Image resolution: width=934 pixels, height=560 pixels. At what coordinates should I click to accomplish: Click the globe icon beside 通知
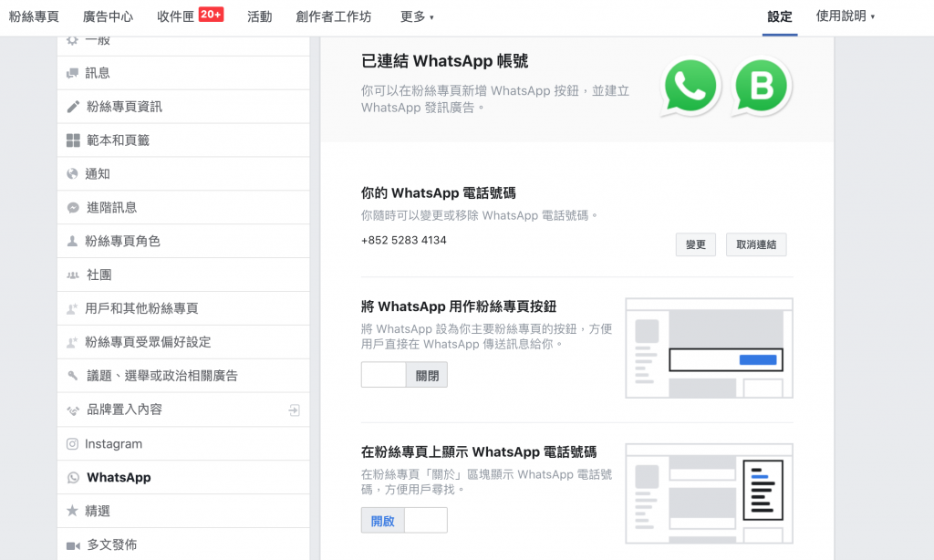73,174
